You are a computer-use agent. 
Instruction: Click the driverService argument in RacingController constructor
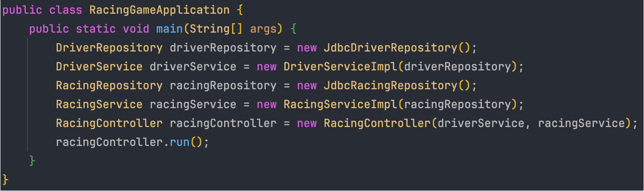[x=481, y=123]
